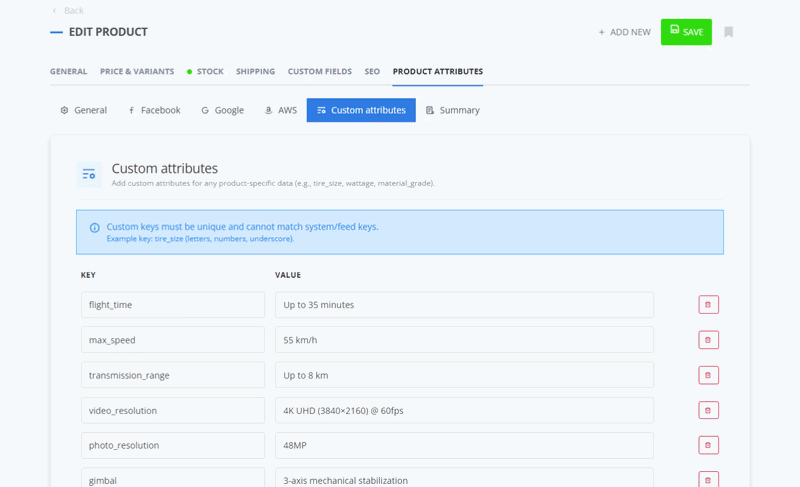Screen dimensions: 800x487
Task: Go back using the Back link
Action: click(x=68, y=11)
